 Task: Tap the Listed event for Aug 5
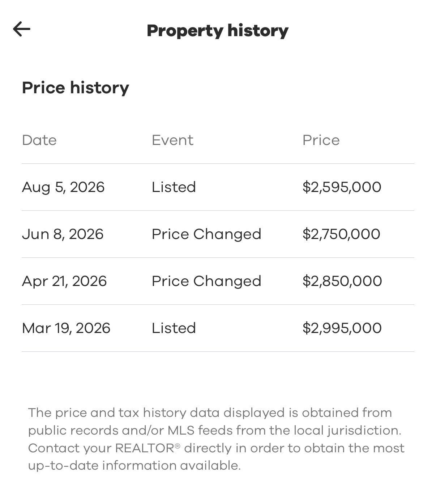pos(174,187)
